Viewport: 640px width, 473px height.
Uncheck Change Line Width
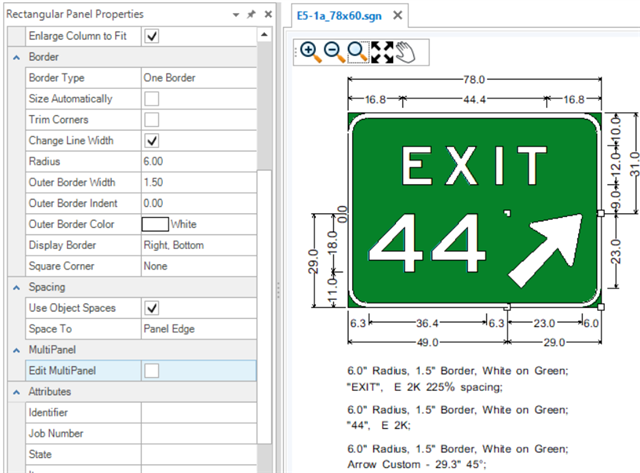click(152, 141)
